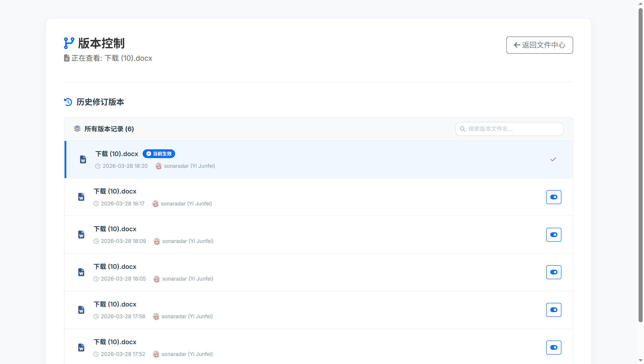Switch on the 18:09 version toggle

coord(554,235)
